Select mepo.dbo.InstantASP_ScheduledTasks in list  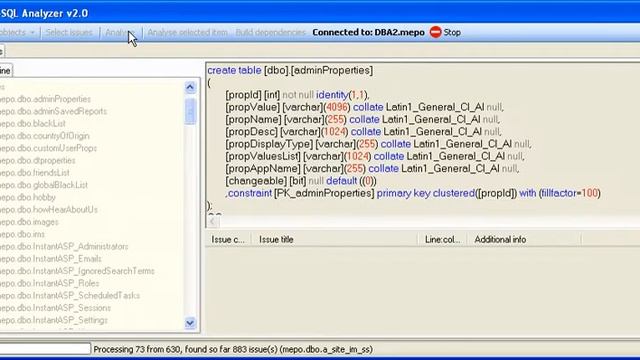[x=70, y=296]
